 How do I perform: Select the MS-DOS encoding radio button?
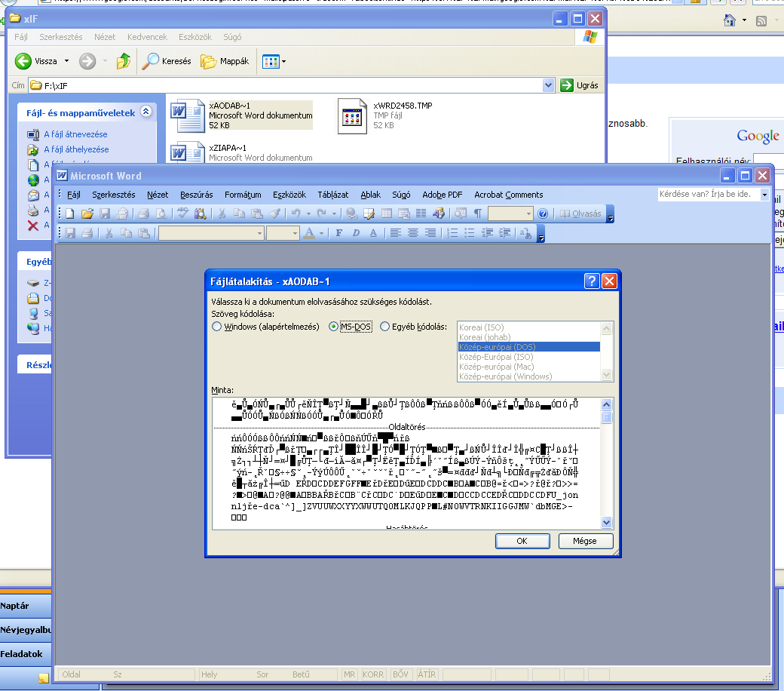[333, 327]
